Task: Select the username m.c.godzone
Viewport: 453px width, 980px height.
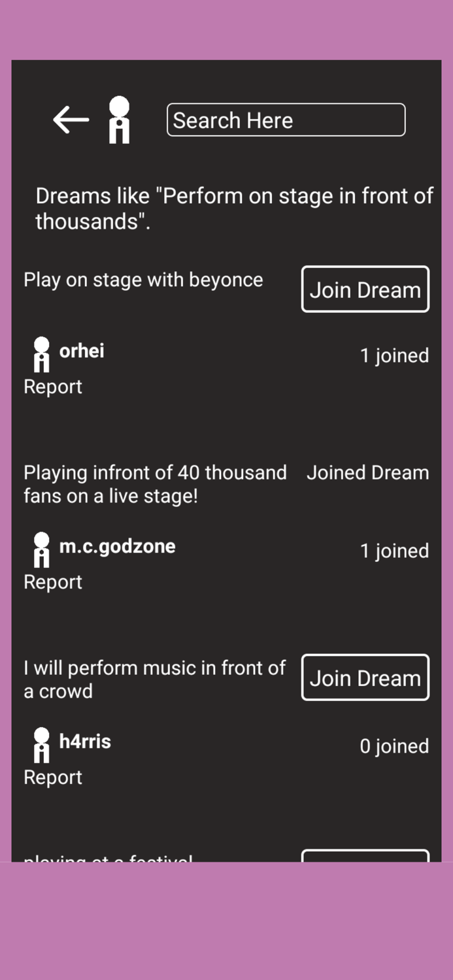Action: (x=116, y=546)
